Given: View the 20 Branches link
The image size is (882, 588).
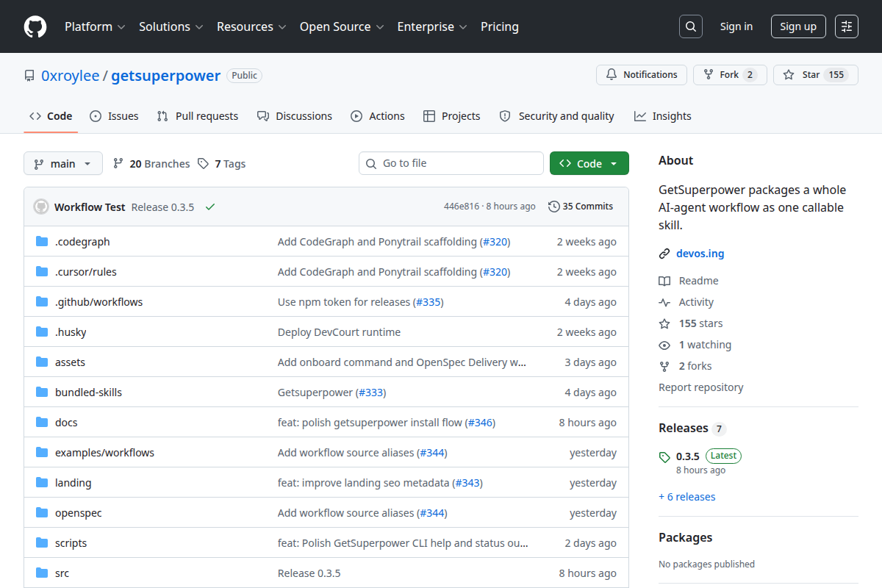Looking at the screenshot, I should [151, 164].
